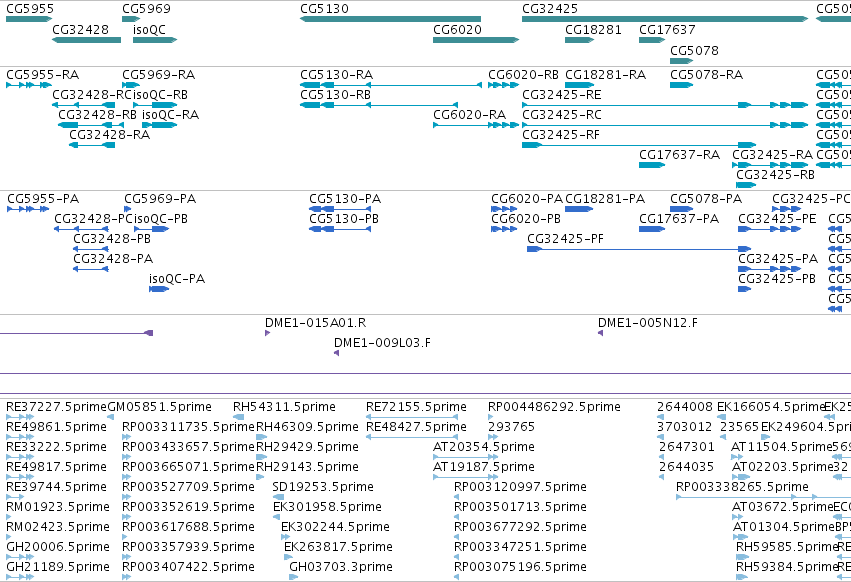This screenshot has width=851, height=582.
Task: Select protein CG32425-PF label
Action: [x=566, y=239]
